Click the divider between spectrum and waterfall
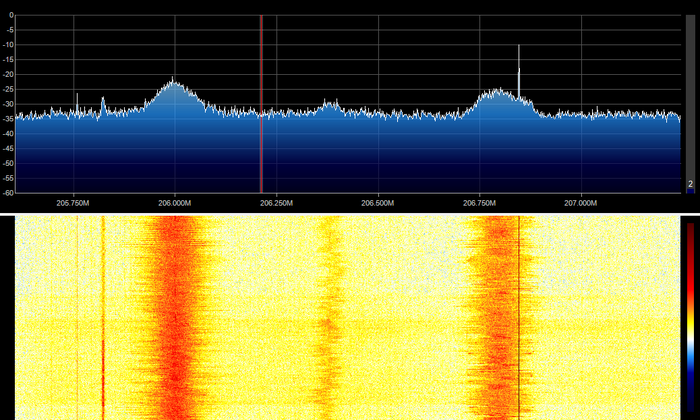The image size is (700, 420). (x=350, y=212)
